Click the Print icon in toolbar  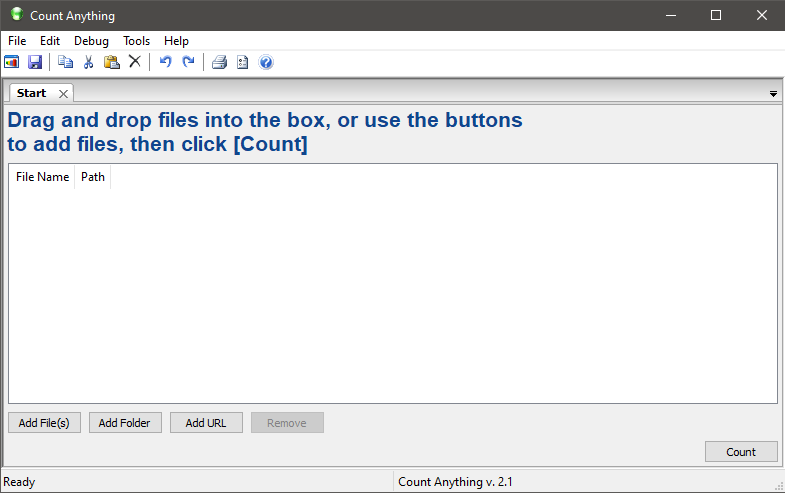coord(219,62)
